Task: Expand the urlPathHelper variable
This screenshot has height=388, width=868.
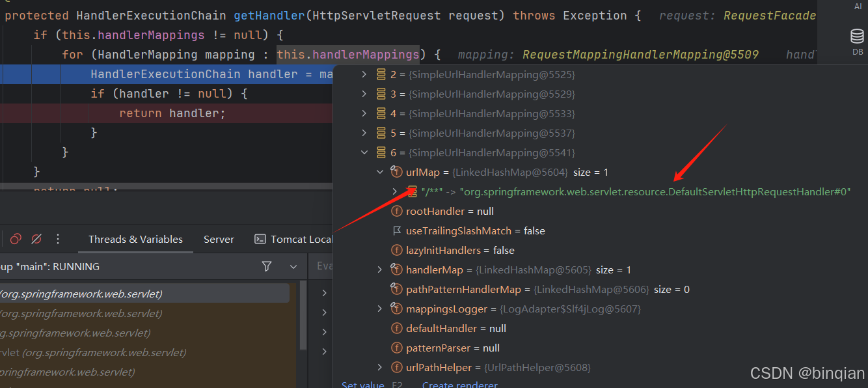Action: pyautogui.click(x=380, y=367)
